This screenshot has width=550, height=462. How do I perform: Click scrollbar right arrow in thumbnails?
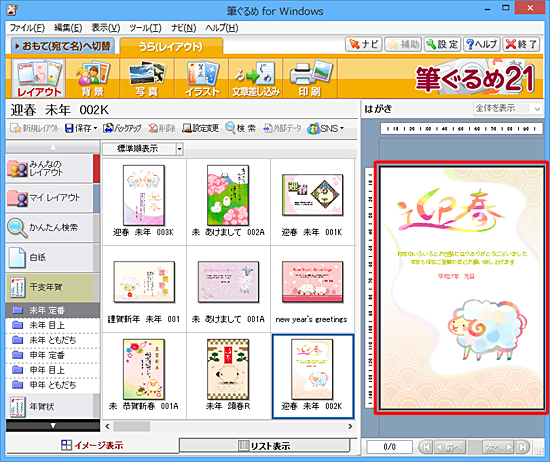coord(350,426)
